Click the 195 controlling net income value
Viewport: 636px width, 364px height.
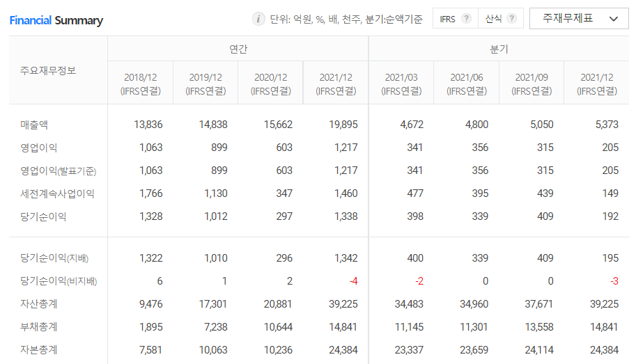[x=610, y=258]
